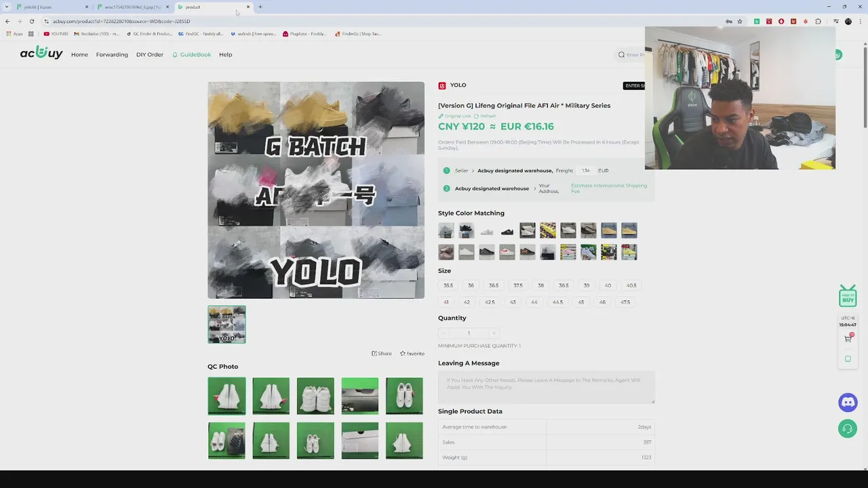
Task: Open the GuideBook menu item
Action: [x=191, y=55]
